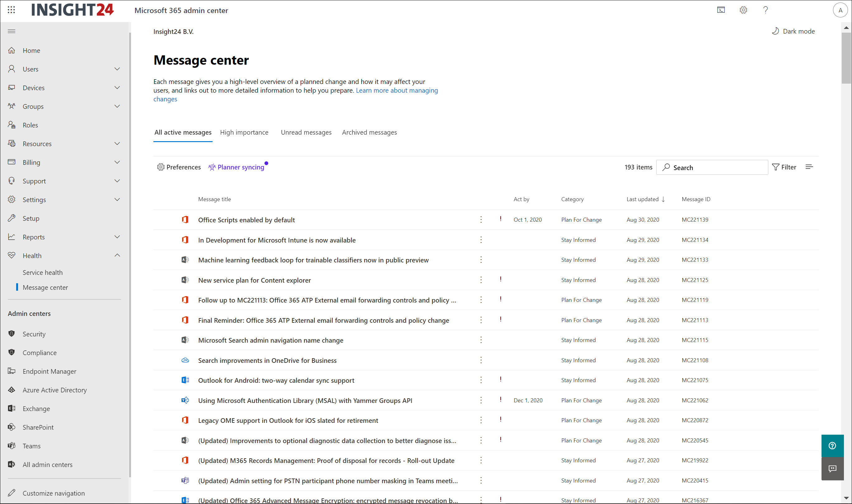The width and height of the screenshot is (852, 504).
Task: Open 'Outlook for Android: two-way calendar sync support'
Action: point(276,380)
